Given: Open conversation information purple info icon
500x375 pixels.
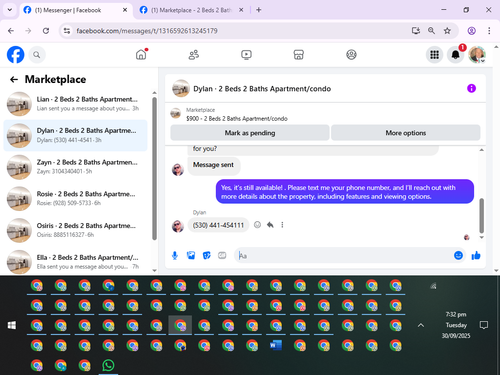Looking at the screenshot, I should (x=471, y=88).
